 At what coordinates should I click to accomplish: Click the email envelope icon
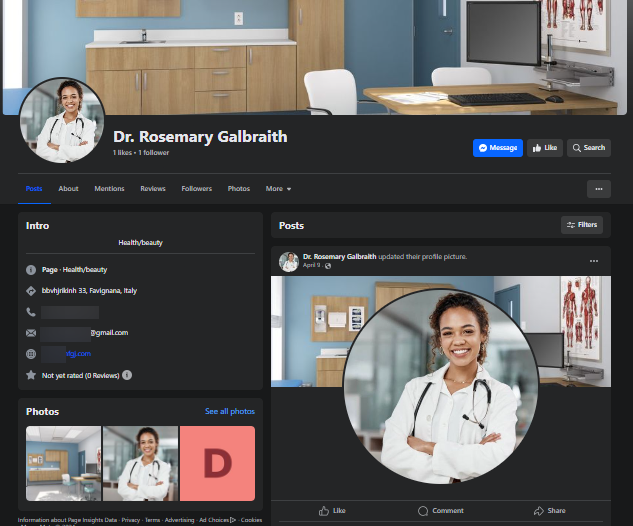(x=31, y=333)
